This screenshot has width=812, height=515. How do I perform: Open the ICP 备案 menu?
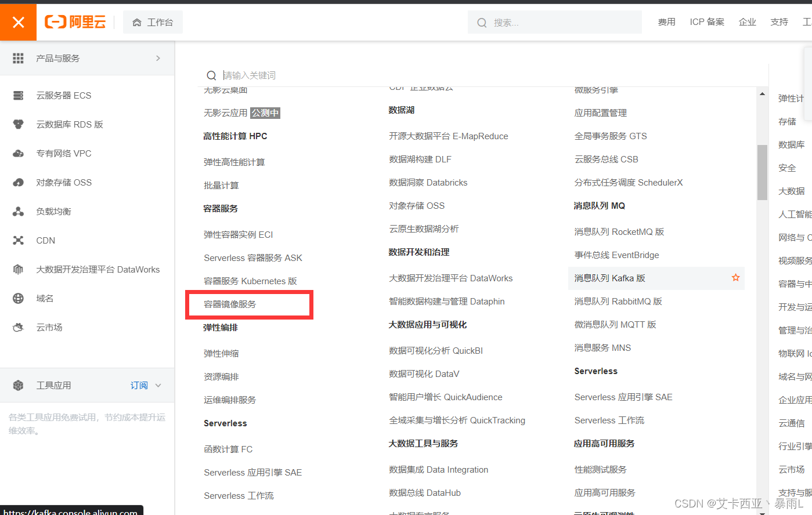[x=707, y=22]
